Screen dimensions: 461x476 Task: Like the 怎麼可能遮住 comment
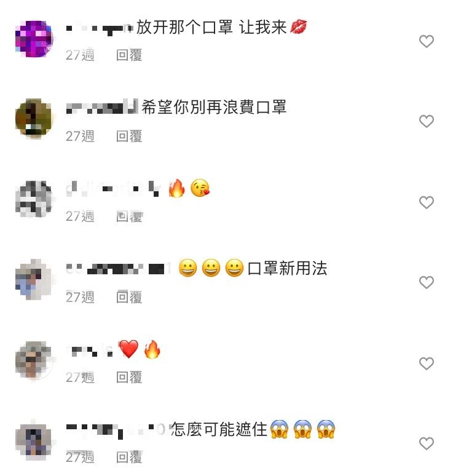coord(426,443)
